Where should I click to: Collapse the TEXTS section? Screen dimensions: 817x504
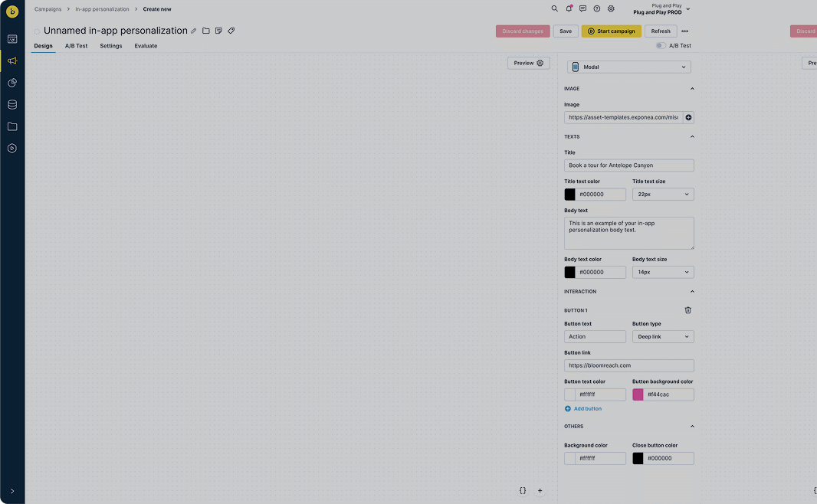coord(692,137)
